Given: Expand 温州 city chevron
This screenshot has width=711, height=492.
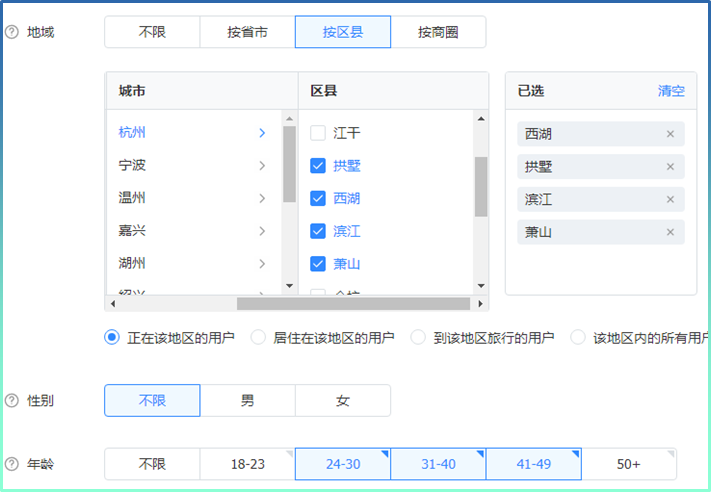Looking at the screenshot, I should (262, 198).
